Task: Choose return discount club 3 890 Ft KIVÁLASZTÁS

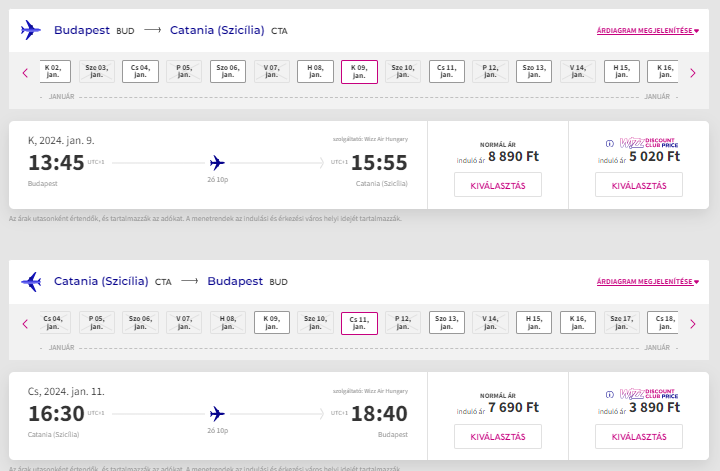Action: click(x=638, y=437)
